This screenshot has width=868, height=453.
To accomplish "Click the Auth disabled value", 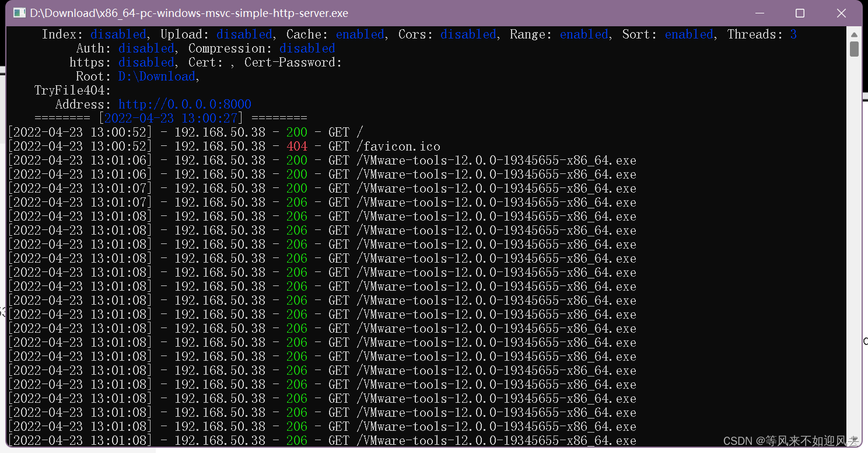I will point(146,48).
